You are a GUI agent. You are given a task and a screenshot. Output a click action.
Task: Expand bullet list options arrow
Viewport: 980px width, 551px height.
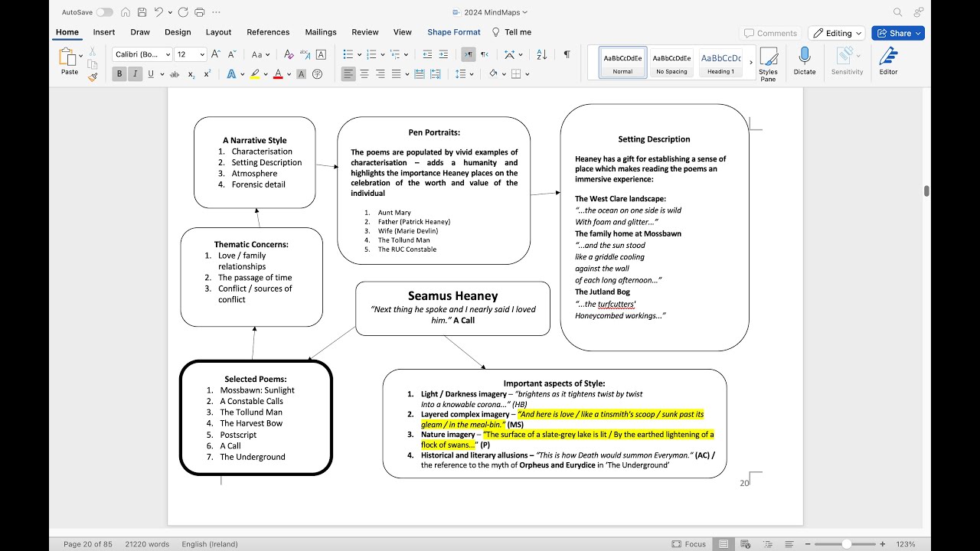[x=359, y=54]
